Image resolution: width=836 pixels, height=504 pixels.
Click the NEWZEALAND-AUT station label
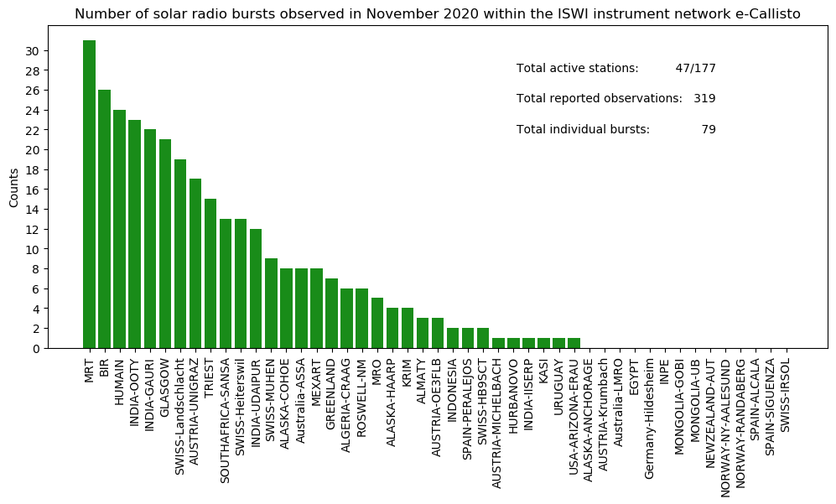click(x=709, y=413)
